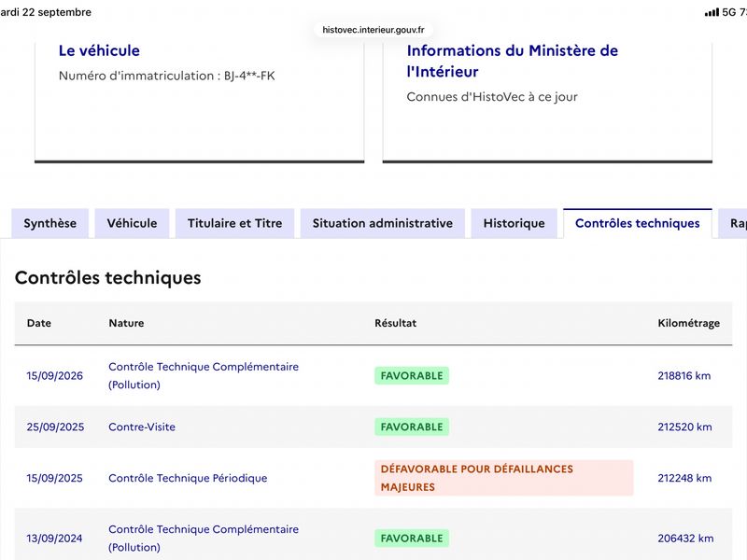Screen dimensions: 747x560
Task: Select the Contrôles techniques tab
Action: click(638, 223)
